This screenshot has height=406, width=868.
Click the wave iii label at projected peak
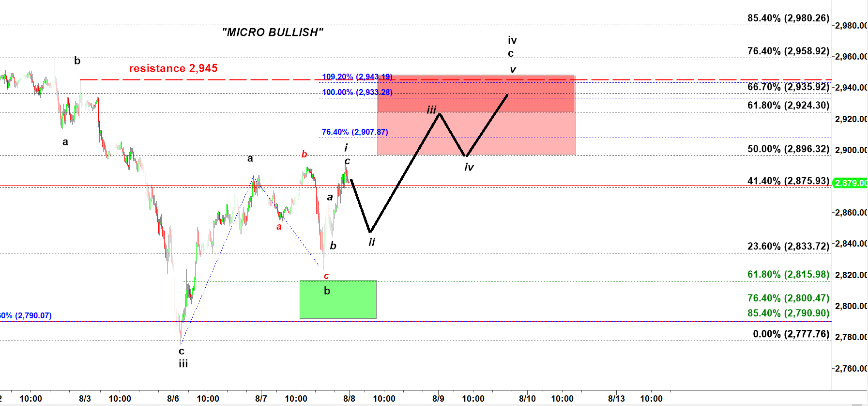[x=431, y=110]
